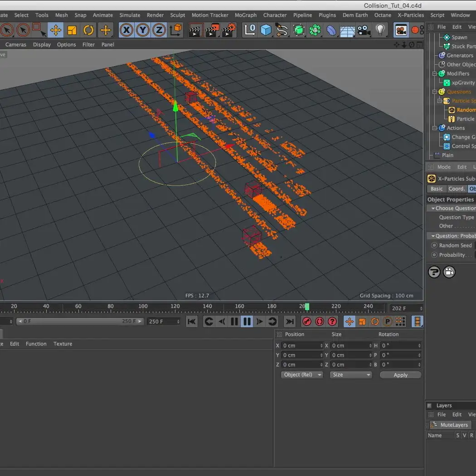Click the Point Level Animation dots icon
The image size is (476, 476).
[400, 321]
